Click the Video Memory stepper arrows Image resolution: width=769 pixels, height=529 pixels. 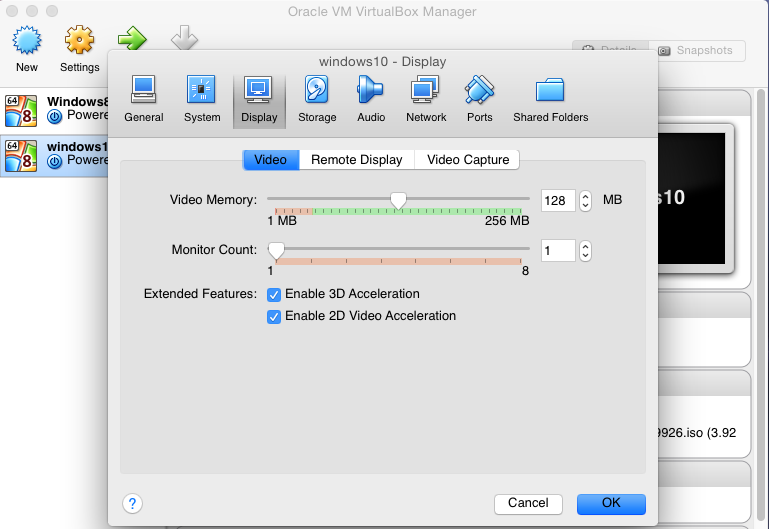[x=586, y=200]
